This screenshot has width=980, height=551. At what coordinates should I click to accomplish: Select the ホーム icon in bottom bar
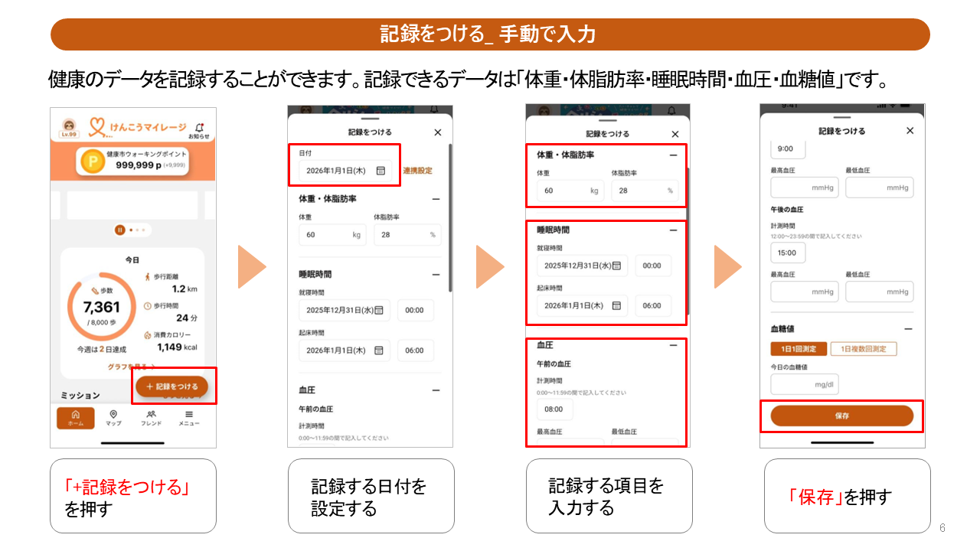[x=76, y=418]
